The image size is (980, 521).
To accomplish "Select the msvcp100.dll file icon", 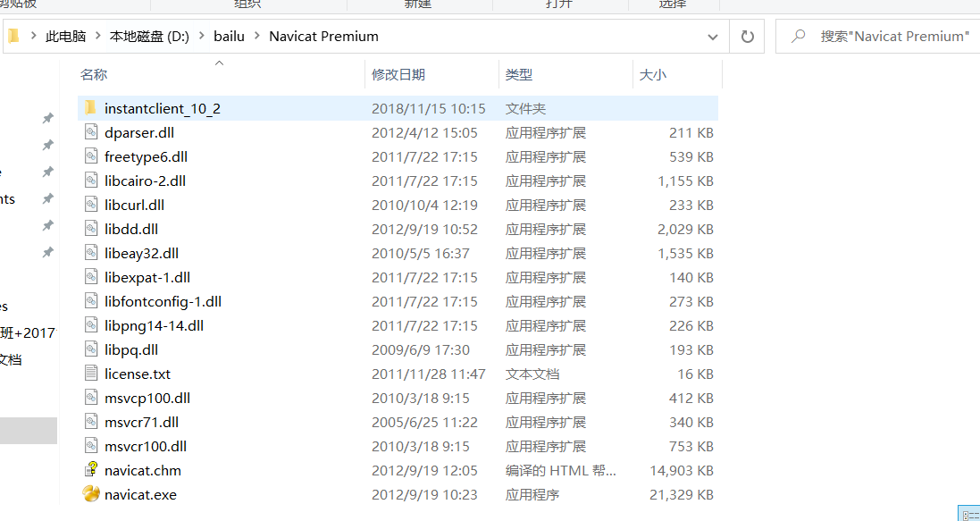I will (91, 398).
